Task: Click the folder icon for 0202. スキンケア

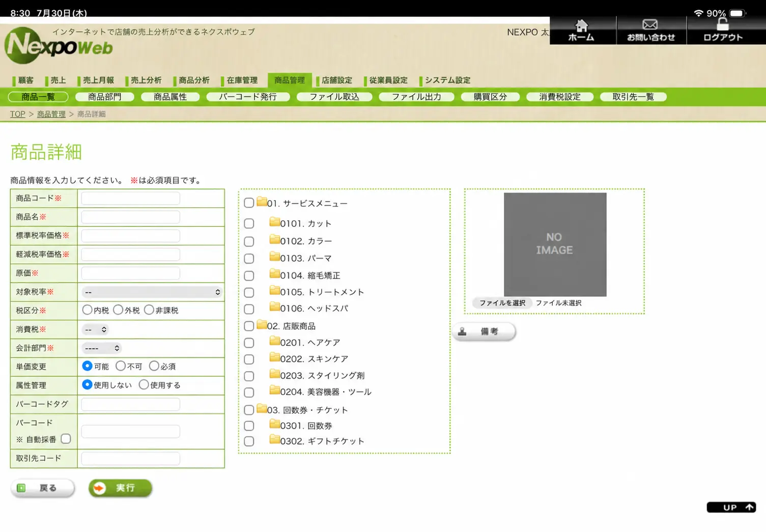Action: (x=274, y=357)
